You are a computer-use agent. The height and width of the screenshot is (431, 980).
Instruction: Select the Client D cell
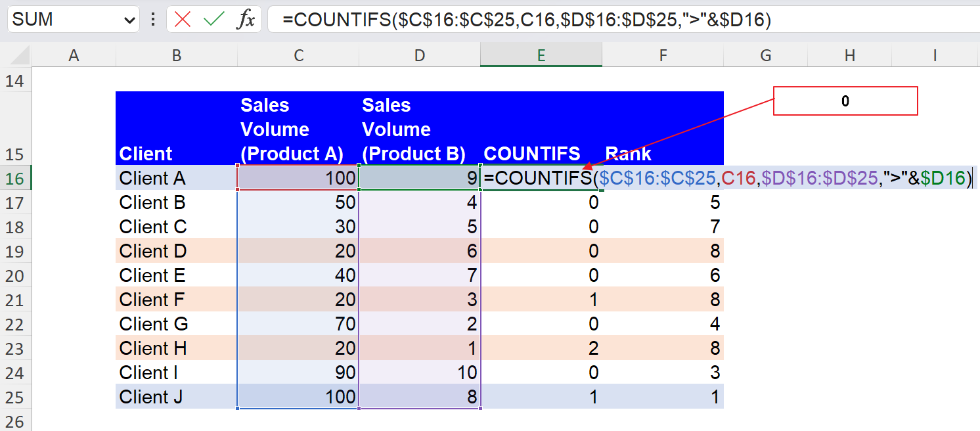177,251
